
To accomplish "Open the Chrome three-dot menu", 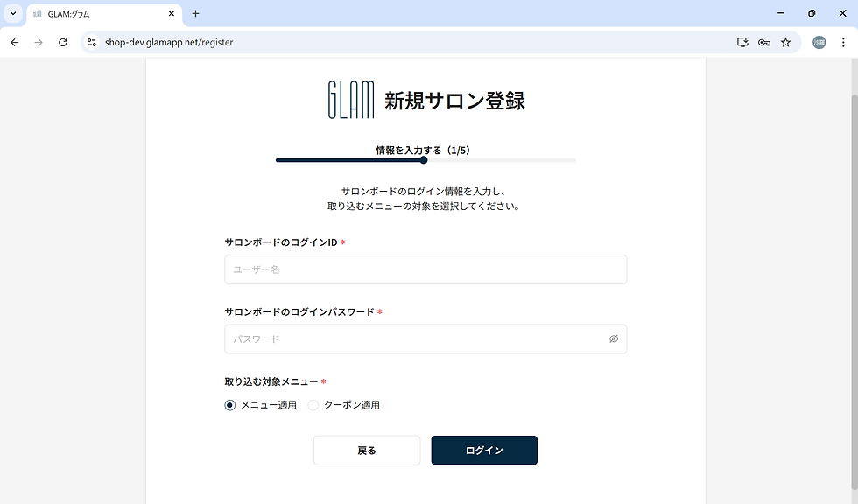I will [x=843, y=42].
